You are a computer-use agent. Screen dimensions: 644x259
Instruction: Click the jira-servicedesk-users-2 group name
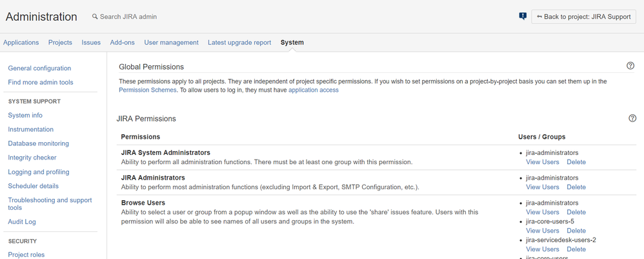pos(561,240)
